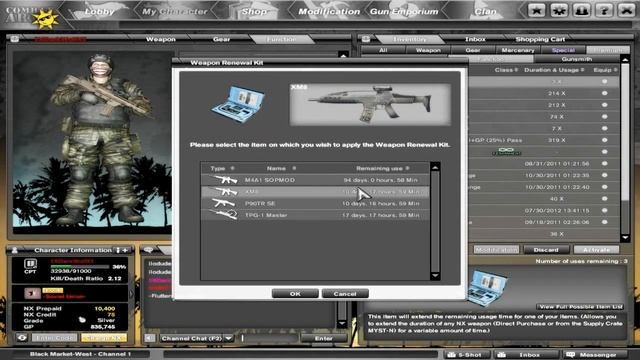Click the rank CPT insignia icon

pos(30,264)
